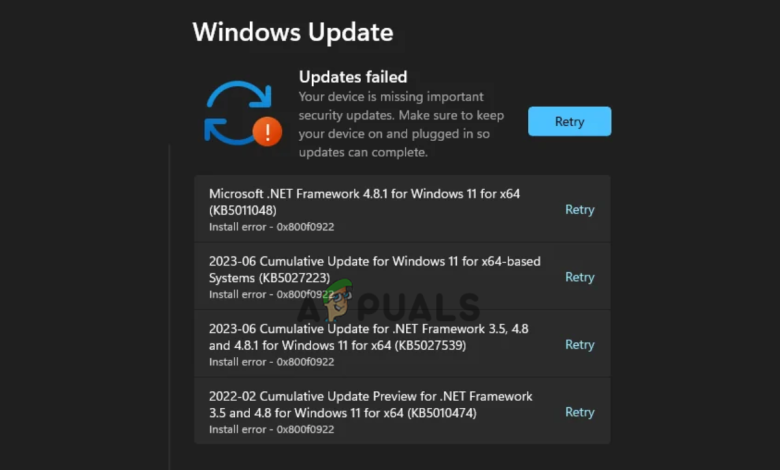Click the blue circular arrows update icon

click(239, 113)
